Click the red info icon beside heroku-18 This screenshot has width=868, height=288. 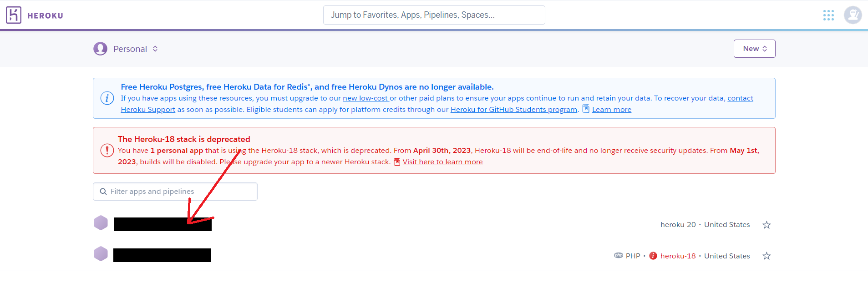[653, 256]
